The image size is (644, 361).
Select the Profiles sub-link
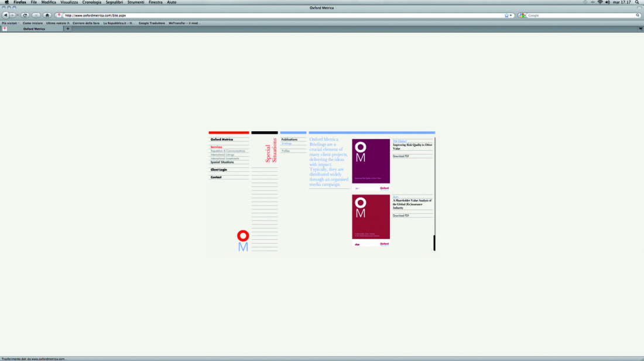tap(286, 151)
